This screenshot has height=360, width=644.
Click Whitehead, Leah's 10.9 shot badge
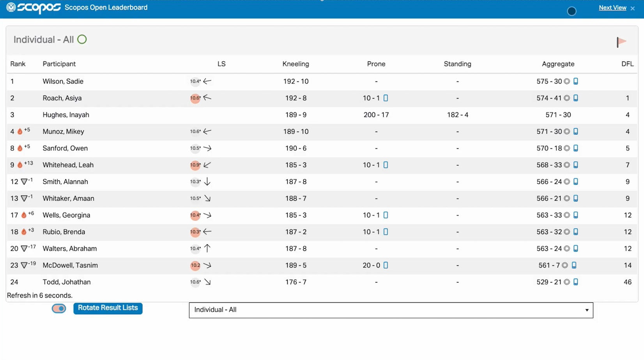(x=195, y=165)
